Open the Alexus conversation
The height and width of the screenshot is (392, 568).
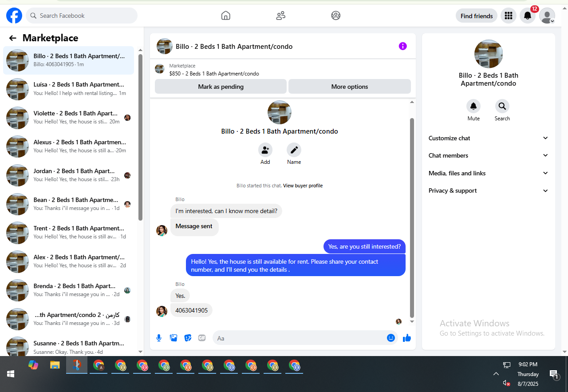[x=69, y=147]
